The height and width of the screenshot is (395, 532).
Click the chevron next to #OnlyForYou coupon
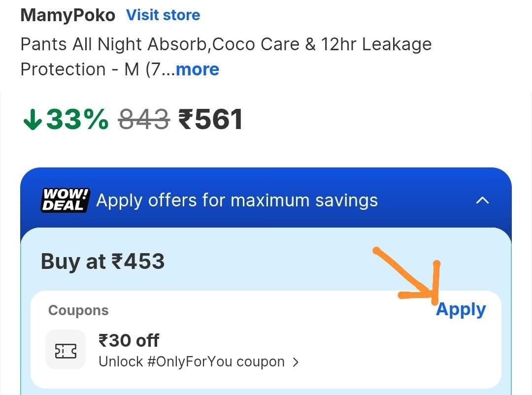(296, 362)
